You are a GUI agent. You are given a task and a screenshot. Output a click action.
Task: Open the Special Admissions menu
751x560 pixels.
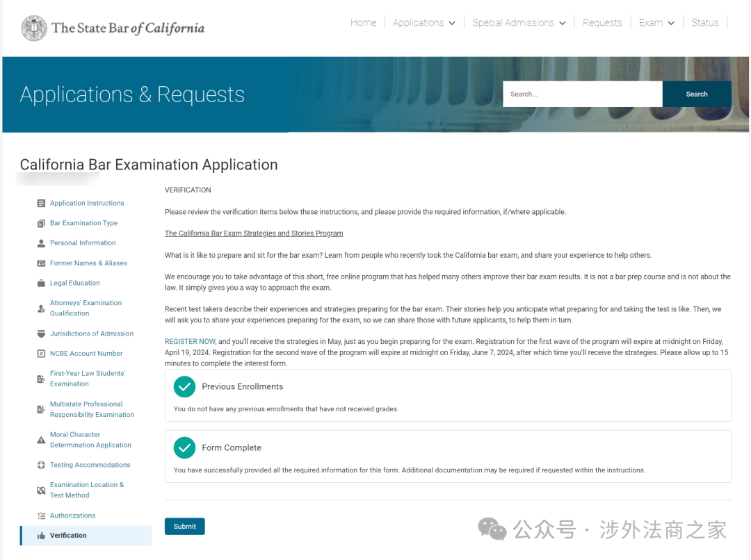519,22
